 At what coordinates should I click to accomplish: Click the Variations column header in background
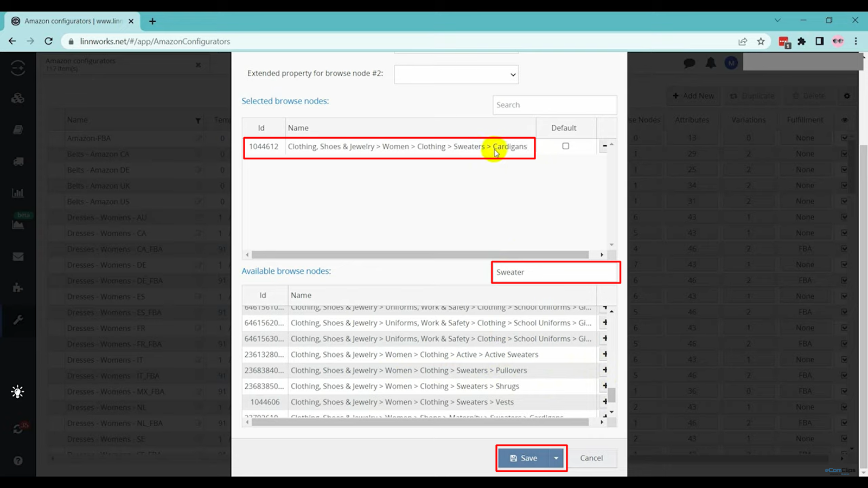pyautogui.click(x=749, y=120)
